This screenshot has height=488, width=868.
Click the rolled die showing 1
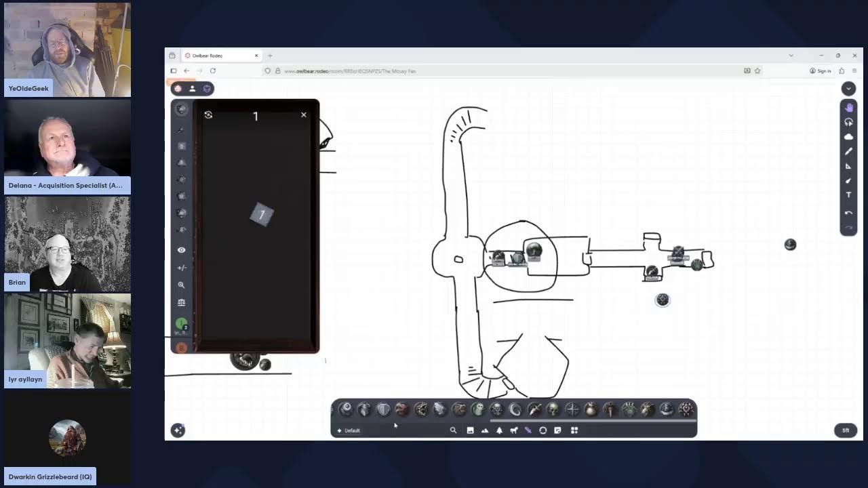click(x=262, y=215)
